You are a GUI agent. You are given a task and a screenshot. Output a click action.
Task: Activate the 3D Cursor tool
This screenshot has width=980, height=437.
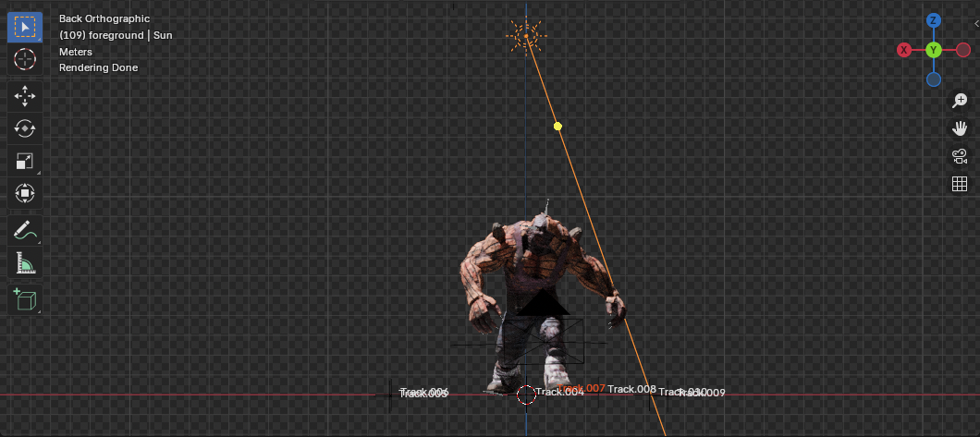click(24, 59)
